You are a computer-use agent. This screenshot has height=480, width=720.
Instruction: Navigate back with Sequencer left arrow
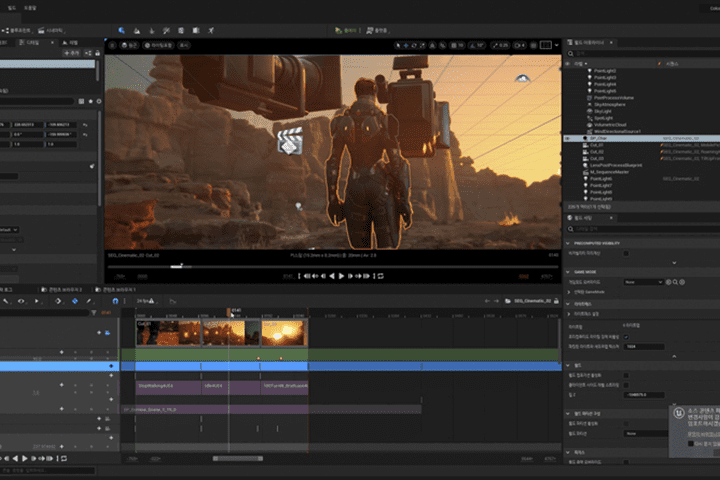point(487,301)
